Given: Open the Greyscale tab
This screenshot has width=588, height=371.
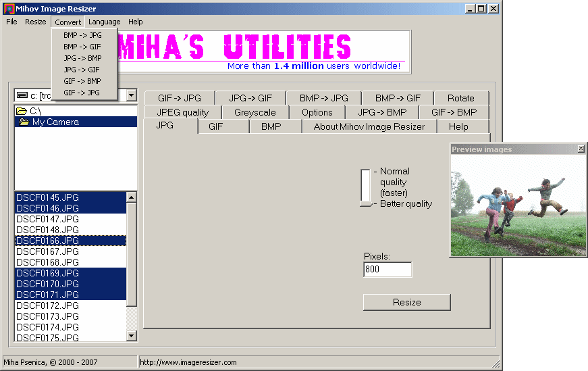Looking at the screenshot, I should click(x=255, y=112).
